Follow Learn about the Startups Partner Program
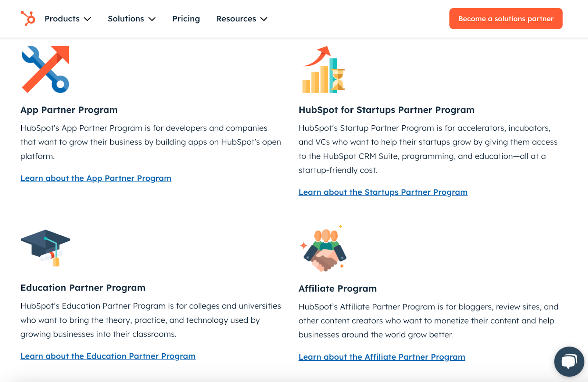This screenshot has width=588, height=382. tap(383, 192)
